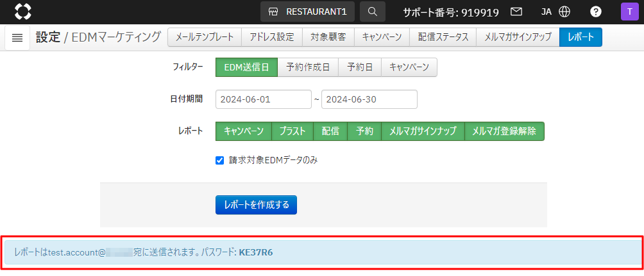
Task: Open the hamburger sidebar menu
Action: point(17,38)
